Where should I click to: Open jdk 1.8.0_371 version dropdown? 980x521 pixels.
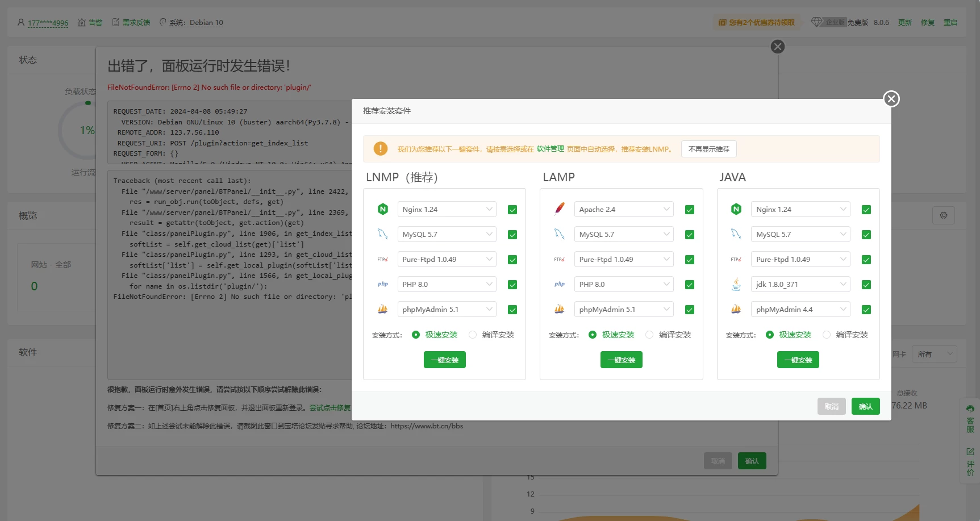pos(800,284)
